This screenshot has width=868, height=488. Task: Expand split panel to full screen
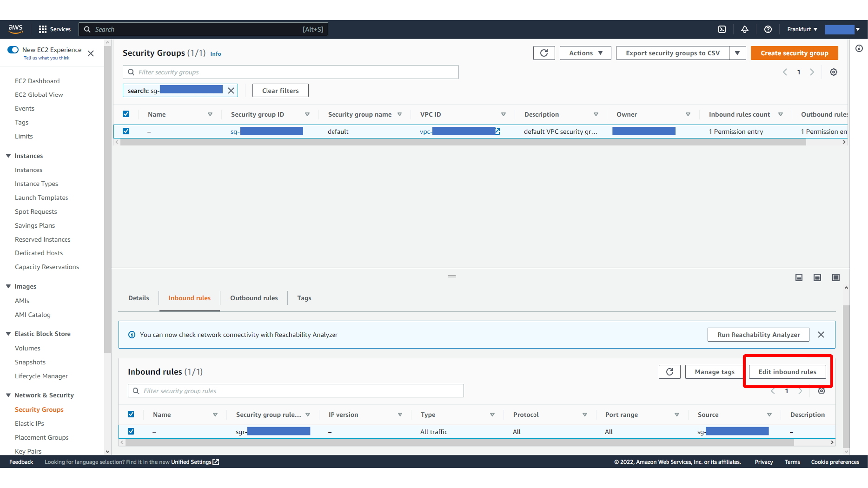click(x=836, y=277)
